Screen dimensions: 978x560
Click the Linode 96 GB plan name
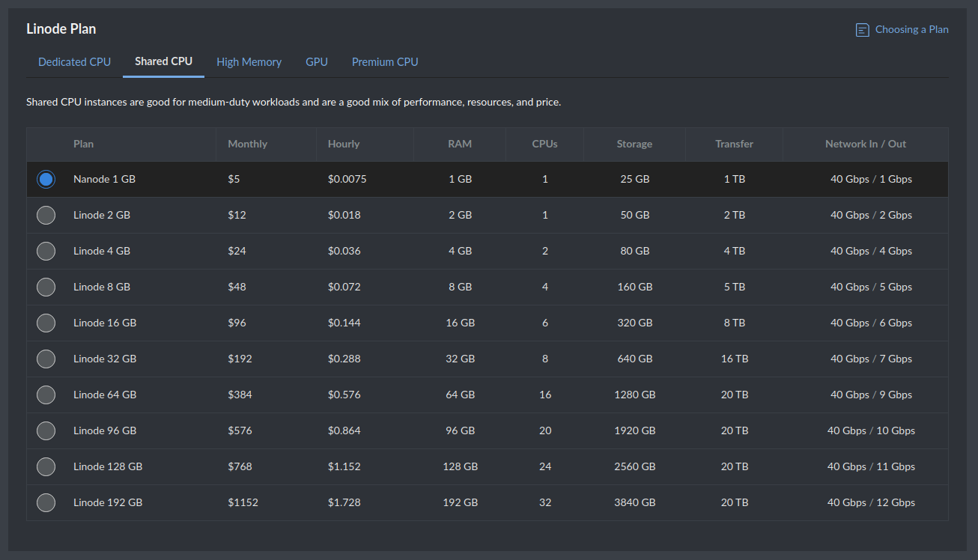tap(105, 431)
